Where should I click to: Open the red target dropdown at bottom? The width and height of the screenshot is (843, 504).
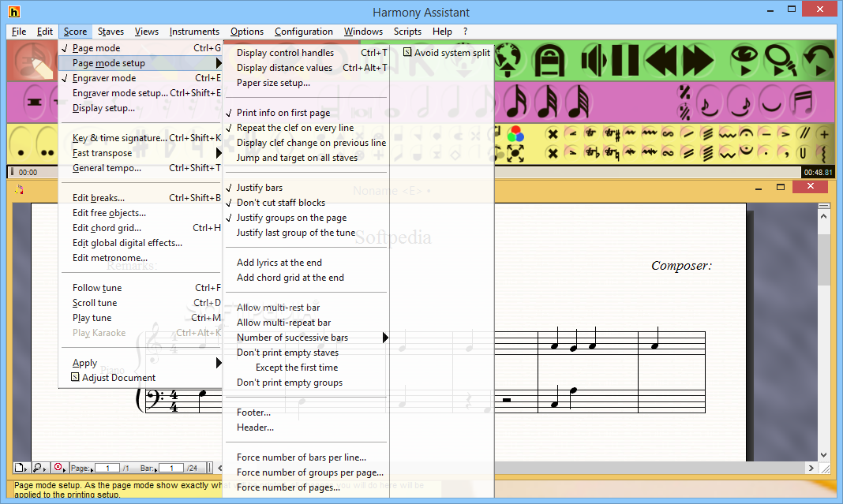60,468
